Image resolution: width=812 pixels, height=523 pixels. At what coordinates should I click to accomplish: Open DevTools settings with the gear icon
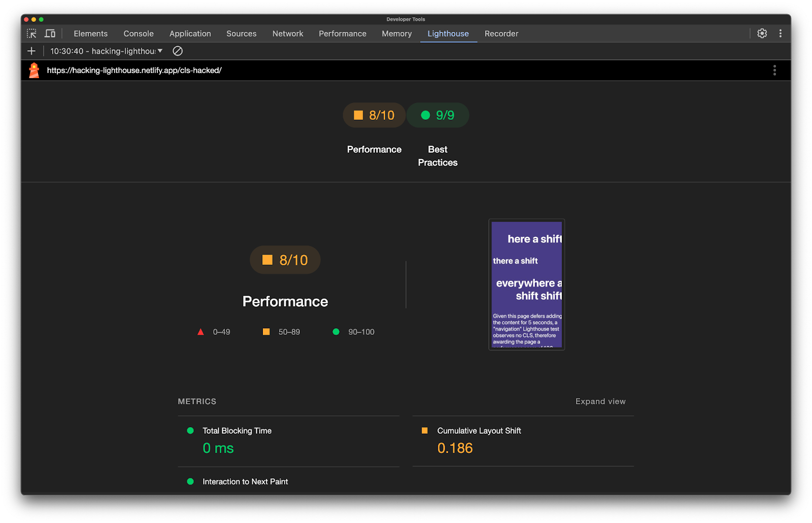click(762, 33)
